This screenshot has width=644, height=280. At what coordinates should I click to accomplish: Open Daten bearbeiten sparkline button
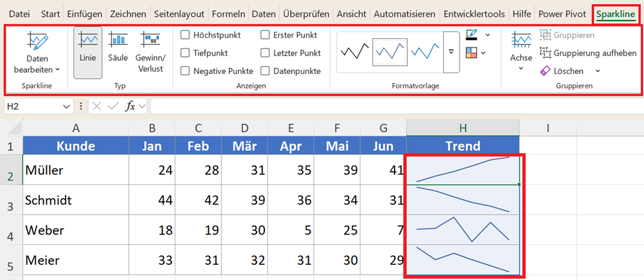point(37,52)
